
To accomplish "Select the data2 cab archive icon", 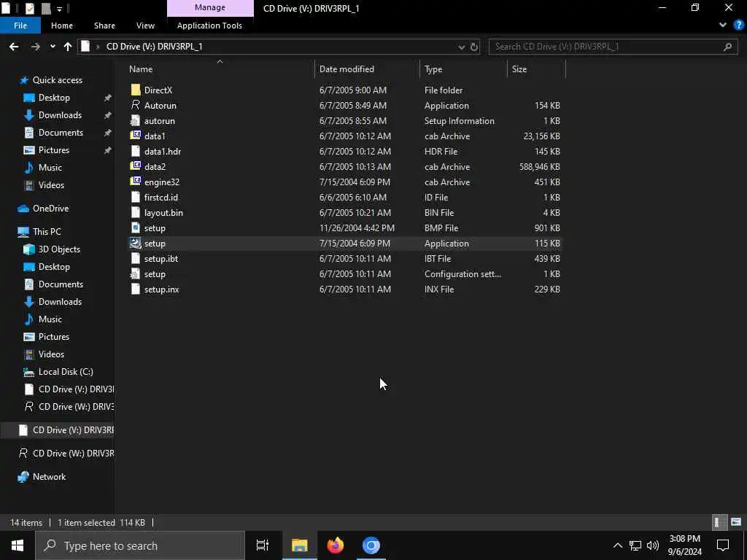I will point(135,167).
